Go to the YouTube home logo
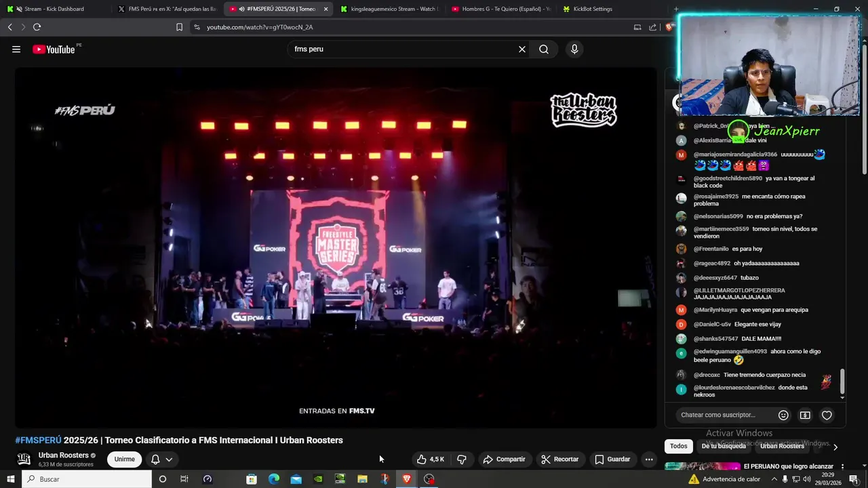Image resolution: width=868 pixels, height=488 pixels. 54,49
